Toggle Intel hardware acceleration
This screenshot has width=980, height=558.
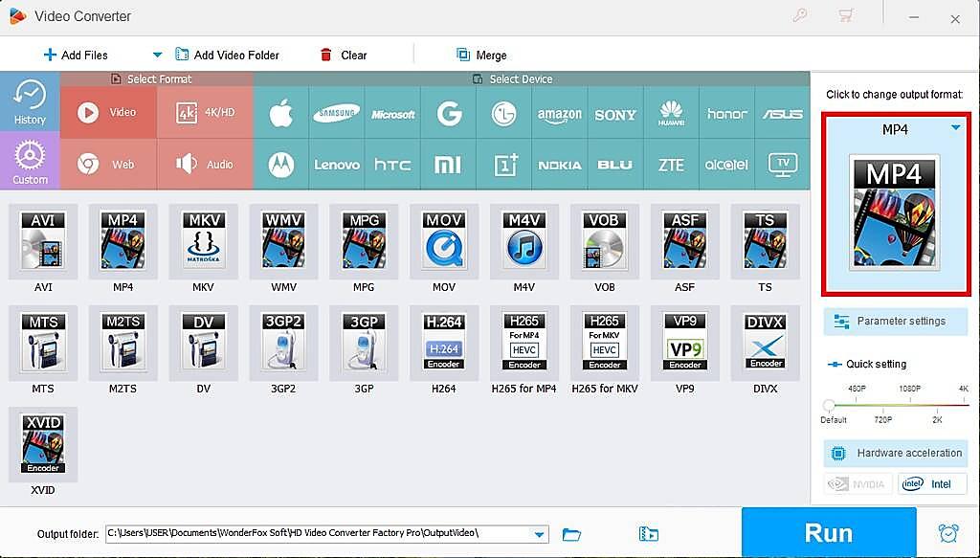pyautogui.click(x=932, y=483)
